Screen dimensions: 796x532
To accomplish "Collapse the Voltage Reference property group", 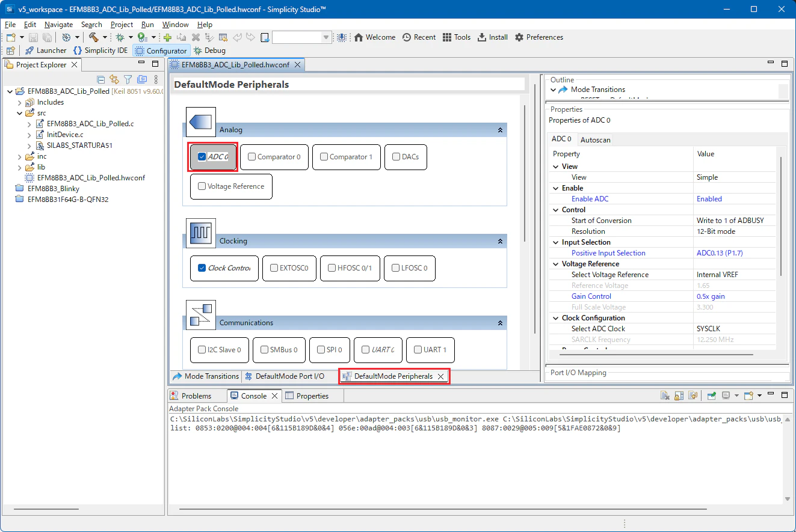I will coord(556,264).
